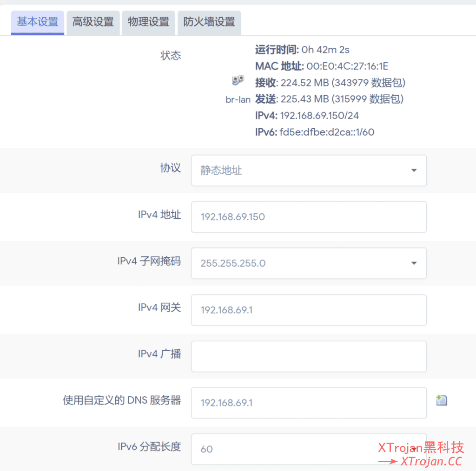Select the IPv4 网关 input field
This screenshot has height=471, width=476.
coord(309,310)
